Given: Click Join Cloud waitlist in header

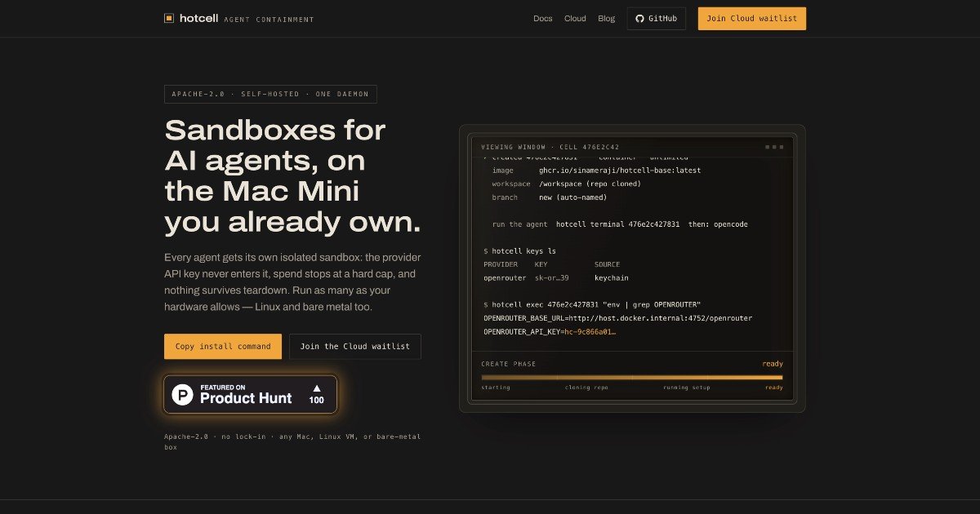Looking at the screenshot, I should [752, 19].
